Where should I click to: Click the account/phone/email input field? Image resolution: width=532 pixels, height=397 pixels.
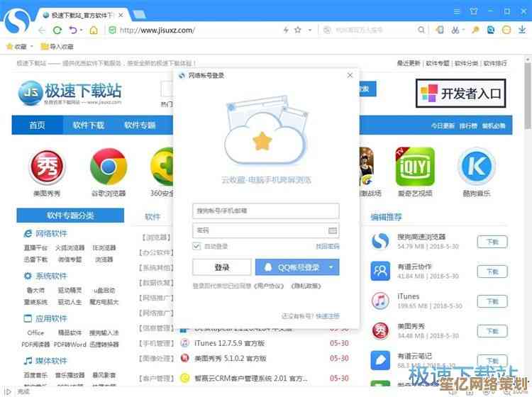tap(265, 211)
